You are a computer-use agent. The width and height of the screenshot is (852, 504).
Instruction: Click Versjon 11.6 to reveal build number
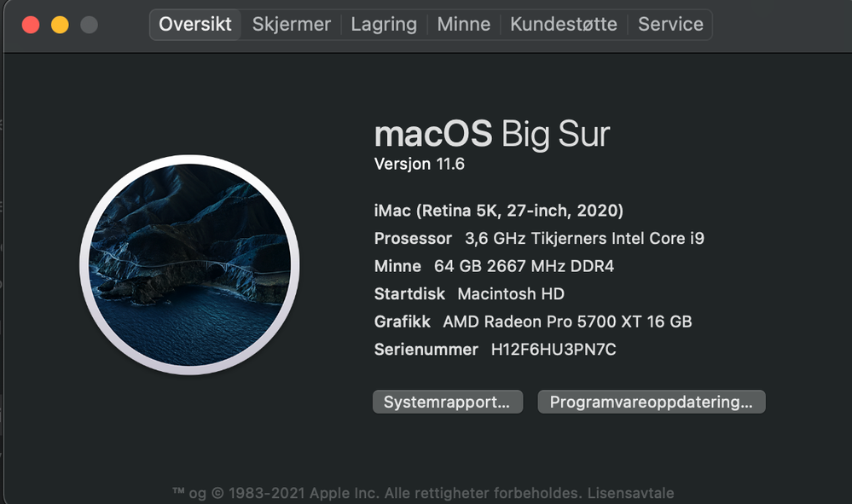(x=420, y=165)
